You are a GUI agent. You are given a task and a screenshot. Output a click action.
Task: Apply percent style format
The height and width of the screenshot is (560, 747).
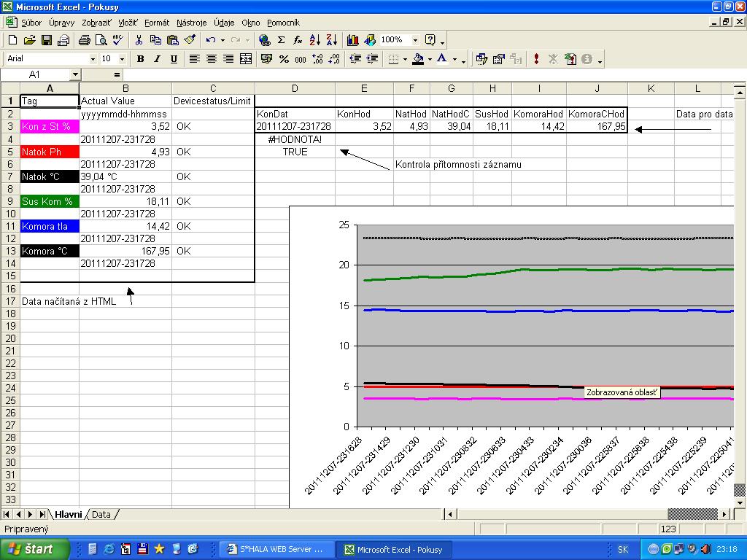tap(284, 59)
